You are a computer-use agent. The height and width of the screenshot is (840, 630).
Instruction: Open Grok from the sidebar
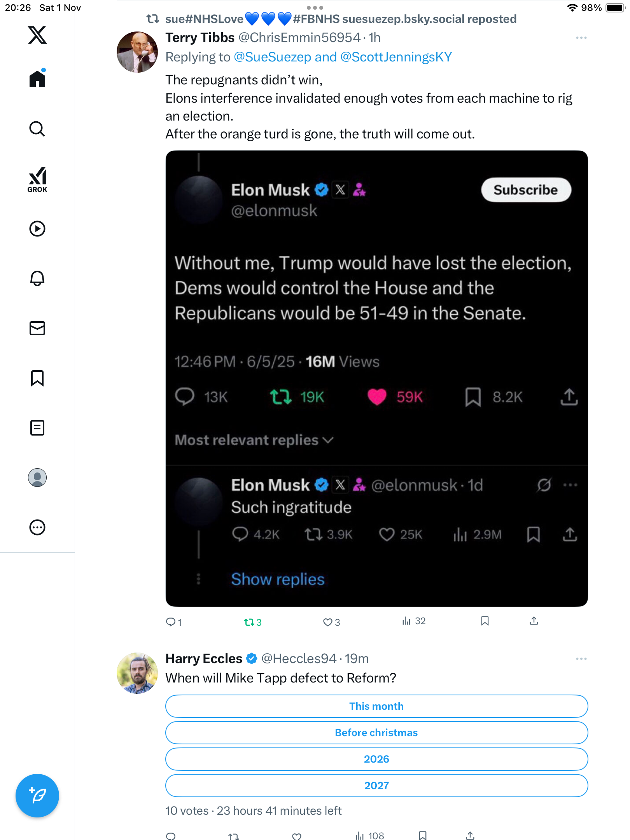pos(37,179)
